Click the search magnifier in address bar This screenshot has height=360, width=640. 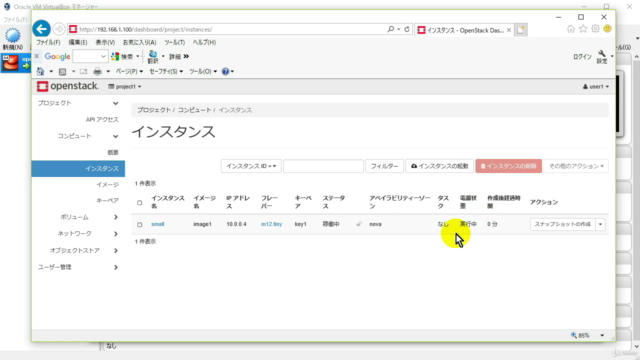[391, 29]
